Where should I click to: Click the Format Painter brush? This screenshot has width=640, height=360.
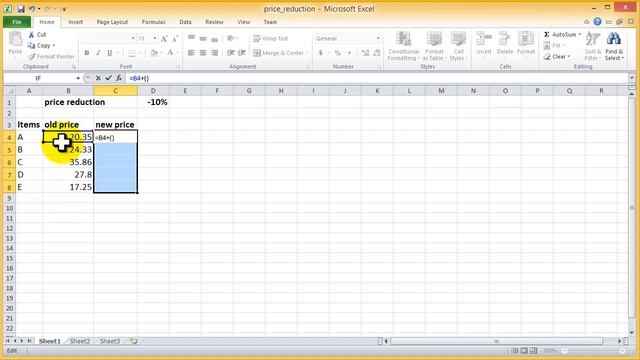click(x=31, y=57)
